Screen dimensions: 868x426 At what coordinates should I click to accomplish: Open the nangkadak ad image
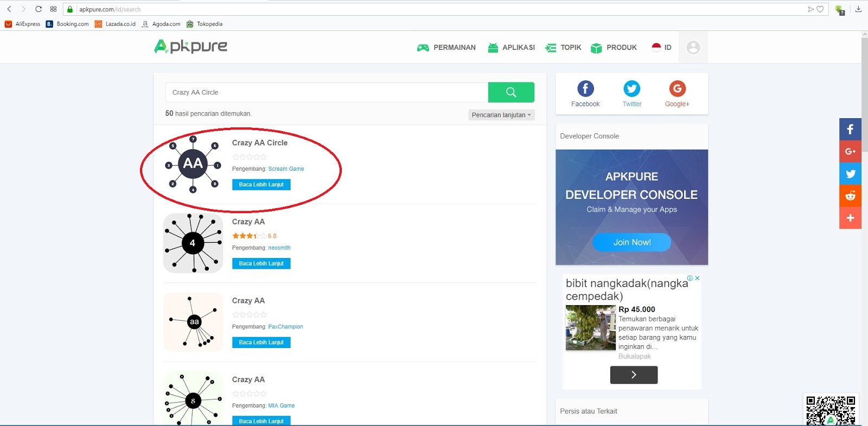pyautogui.click(x=591, y=327)
